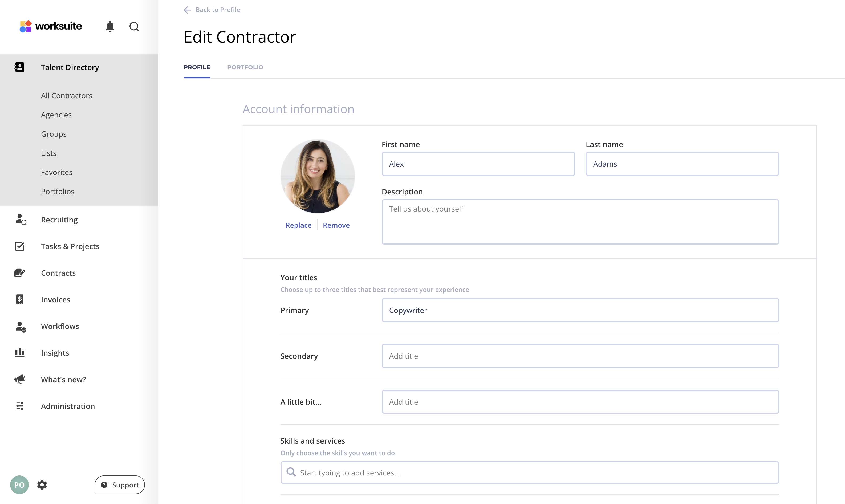This screenshot has width=845, height=504.
Task: Click the notifications bell icon
Action: coord(110,26)
